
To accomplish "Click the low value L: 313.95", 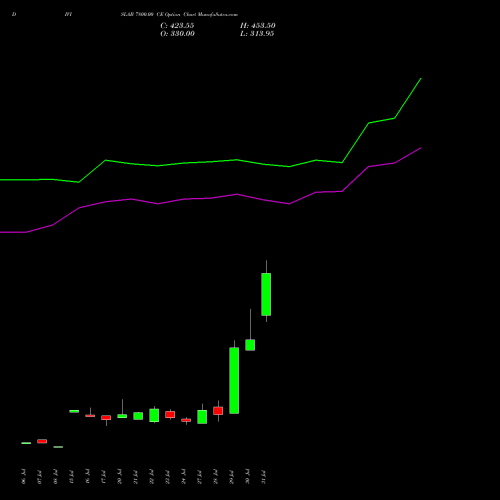I will pyautogui.click(x=257, y=34).
